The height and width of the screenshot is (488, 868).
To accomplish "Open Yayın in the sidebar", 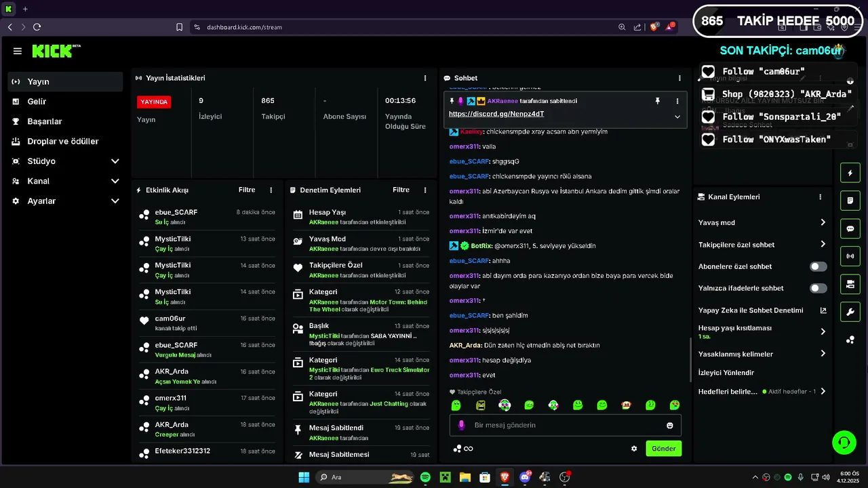I will coord(65,81).
